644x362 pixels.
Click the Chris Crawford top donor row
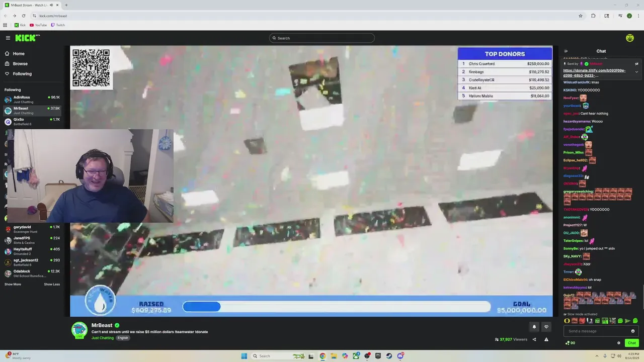pyautogui.click(x=505, y=64)
